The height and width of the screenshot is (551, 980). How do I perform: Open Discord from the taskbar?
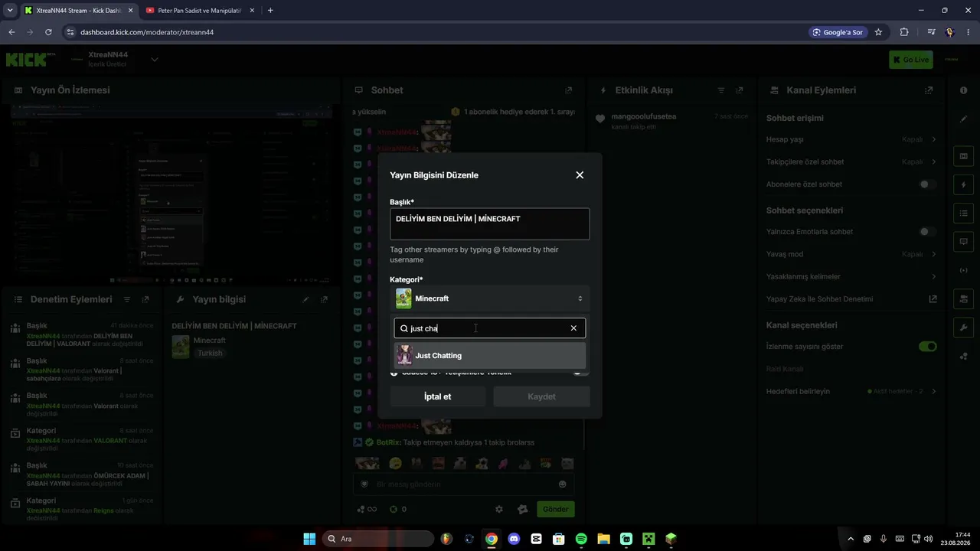click(514, 539)
